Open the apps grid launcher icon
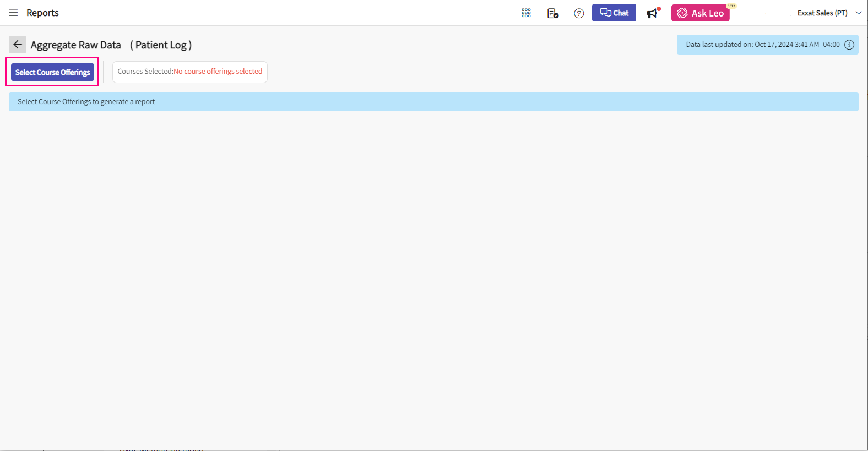Image resolution: width=868 pixels, height=451 pixels. coord(526,13)
